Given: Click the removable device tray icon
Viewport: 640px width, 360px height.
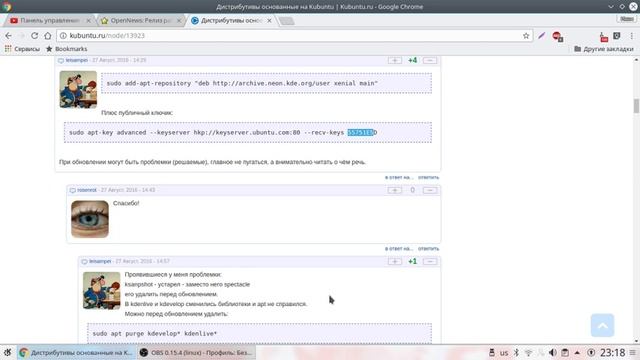Looking at the screenshot, I should click(491, 352).
